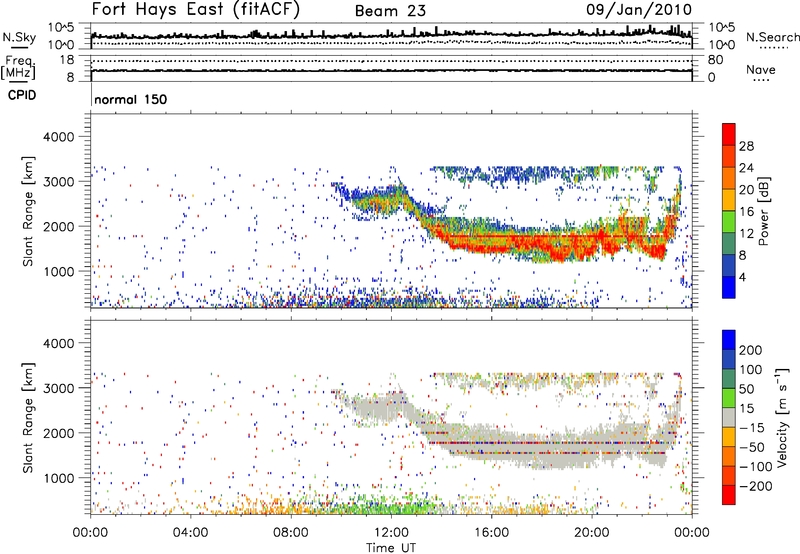Click the '4000' tick on power panel axis
The image size is (800, 554).
(58, 137)
